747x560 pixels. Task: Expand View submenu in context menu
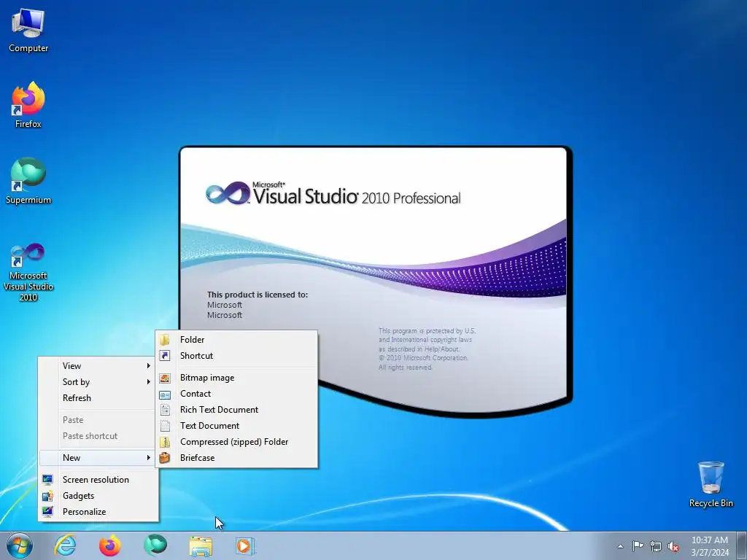[98, 366]
